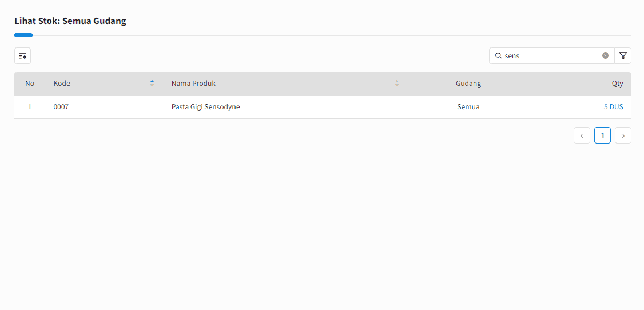Click the search magnifier icon
Screen dimensions: 644x310
(499, 56)
